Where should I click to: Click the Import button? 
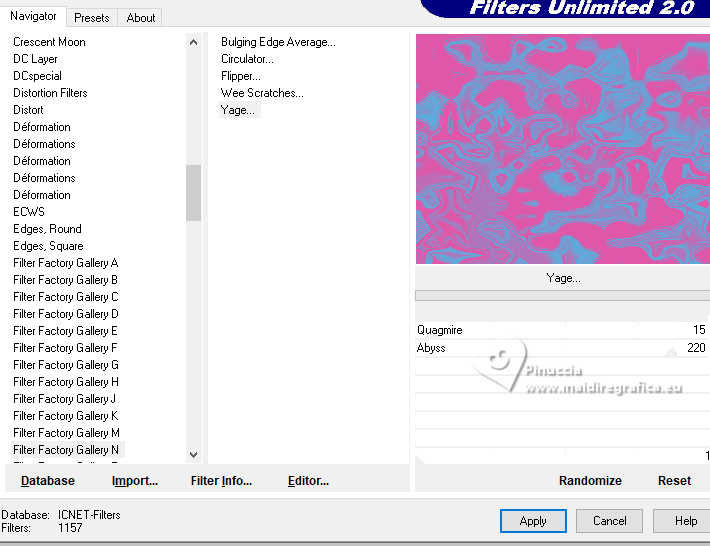[x=135, y=481]
